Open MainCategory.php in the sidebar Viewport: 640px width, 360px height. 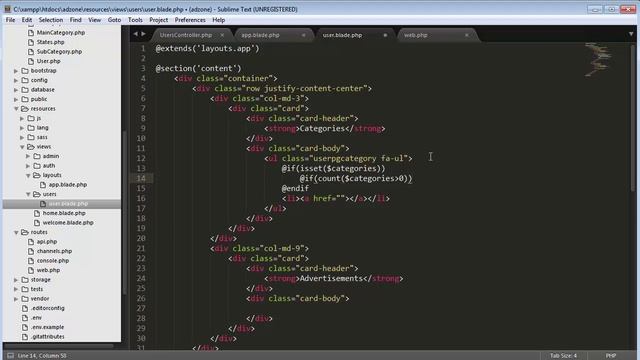[61, 33]
